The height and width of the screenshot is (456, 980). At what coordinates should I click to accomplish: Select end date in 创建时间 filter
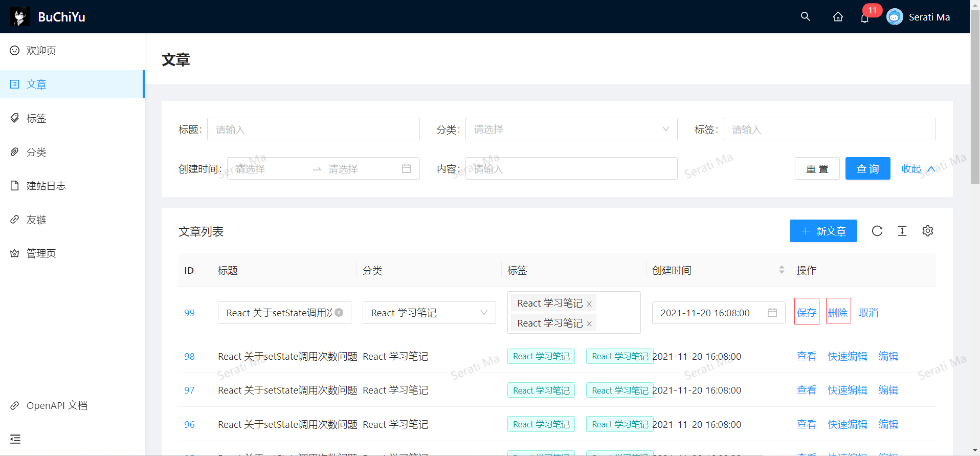tap(361, 169)
